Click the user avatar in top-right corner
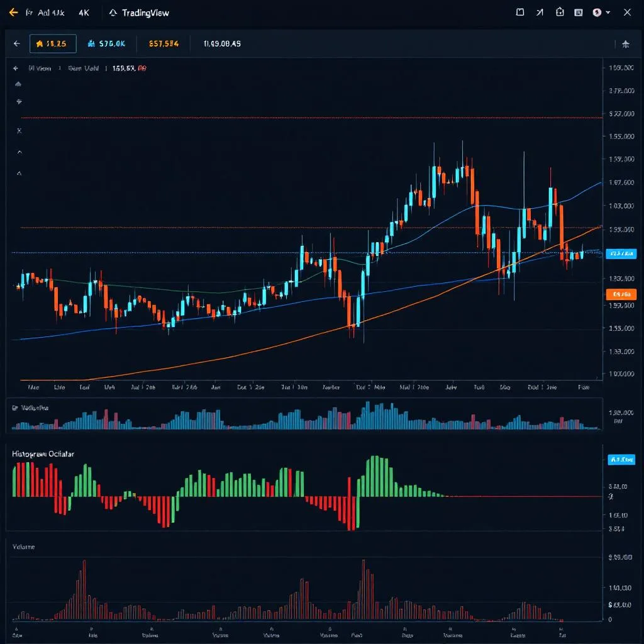Image resolution: width=644 pixels, height=644 pixels. pyautogui.click(x=596, y=12)
